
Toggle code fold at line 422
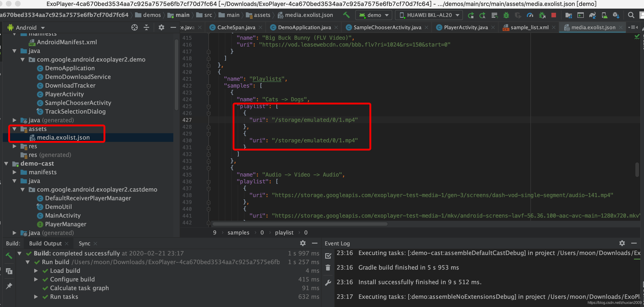coord(208,86)
